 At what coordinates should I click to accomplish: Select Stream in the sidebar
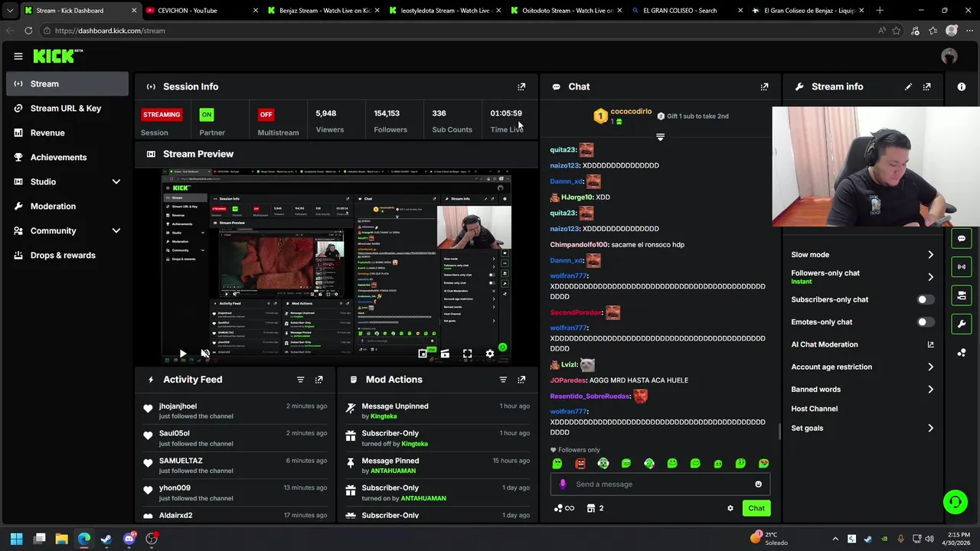tap(67, 84)
